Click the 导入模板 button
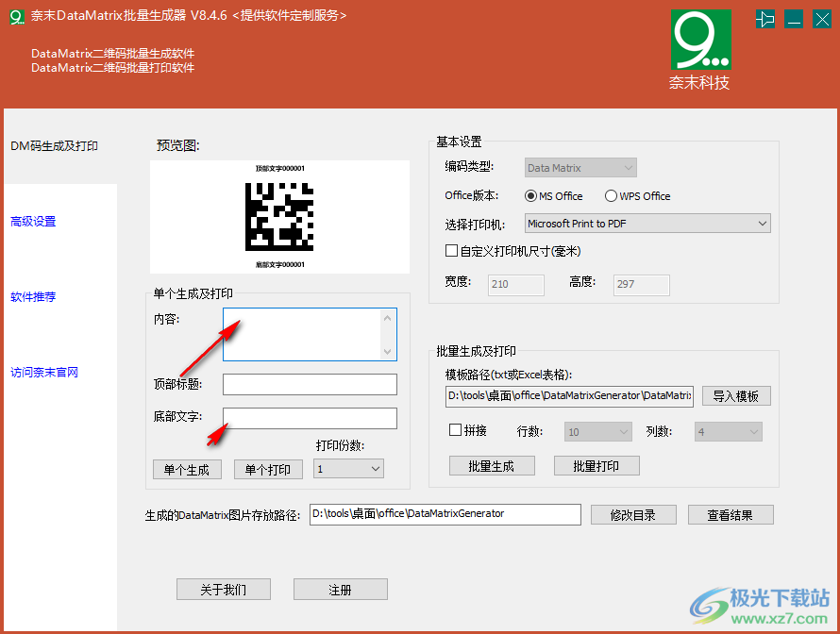 [x=736, y=396]
